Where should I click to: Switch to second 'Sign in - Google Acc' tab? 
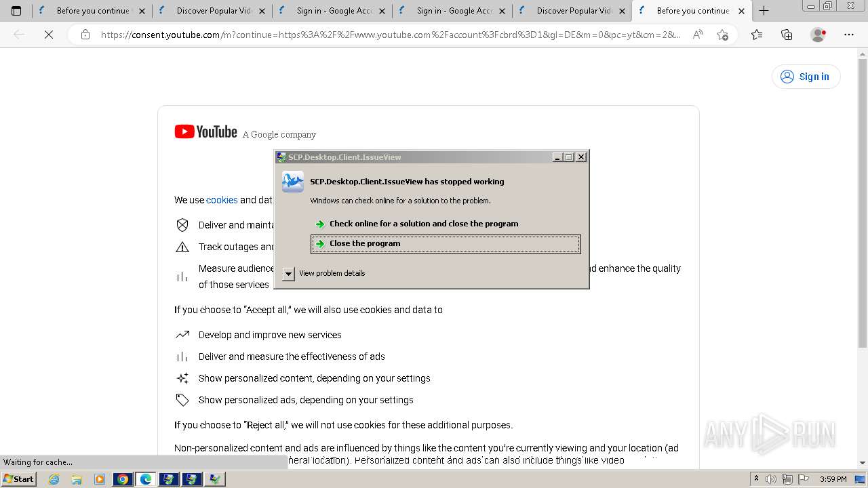(452, 11)
